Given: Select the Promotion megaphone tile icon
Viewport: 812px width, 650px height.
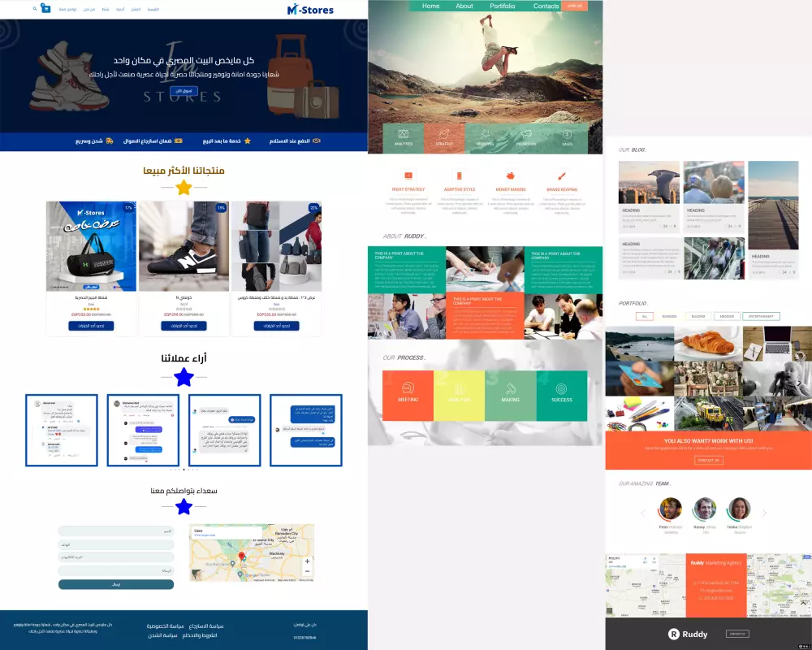Looking at the screenshot, I should coord(526,134).
